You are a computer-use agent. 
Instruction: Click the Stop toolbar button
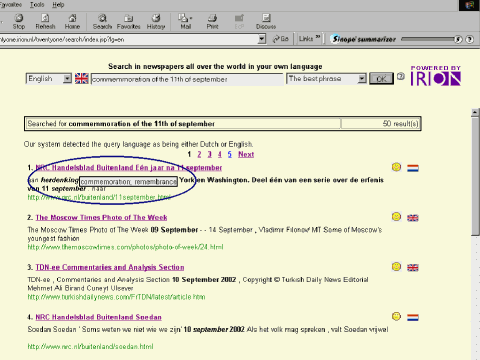(x=19, y=21)
